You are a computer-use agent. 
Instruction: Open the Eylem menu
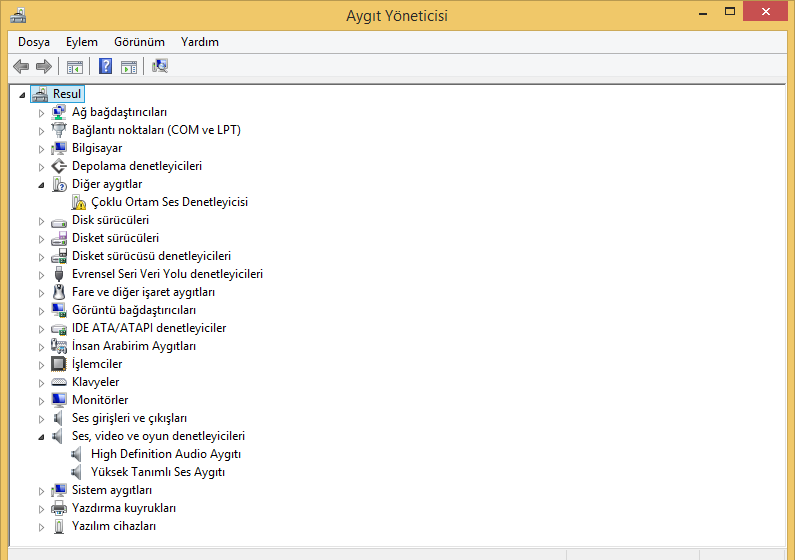click(x=82, y=42)
